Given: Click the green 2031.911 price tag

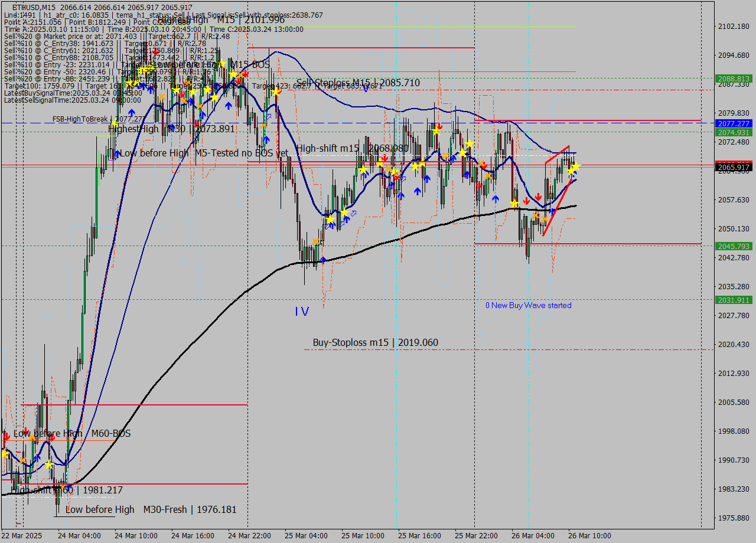Looking at the screenshot, I should point(733,300).
